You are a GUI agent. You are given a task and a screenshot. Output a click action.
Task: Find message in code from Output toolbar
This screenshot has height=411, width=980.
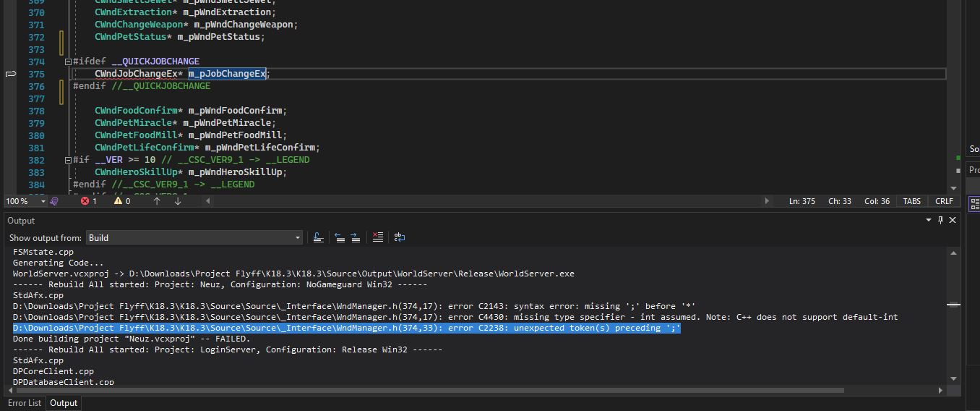coord(318,237)
